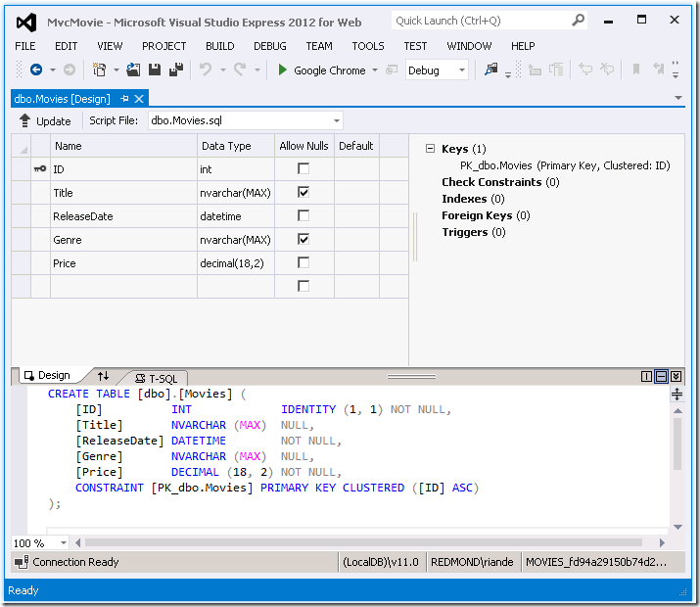Click the Quick Launch search magnifier icon
Screen dimensions: 700x607
(579, 20)
